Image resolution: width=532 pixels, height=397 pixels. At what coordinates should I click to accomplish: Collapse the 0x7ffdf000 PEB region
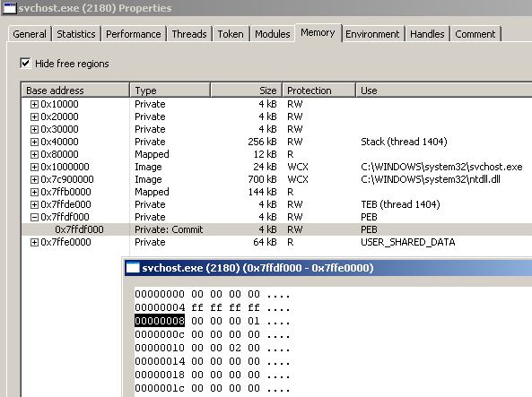click(34, 217)
